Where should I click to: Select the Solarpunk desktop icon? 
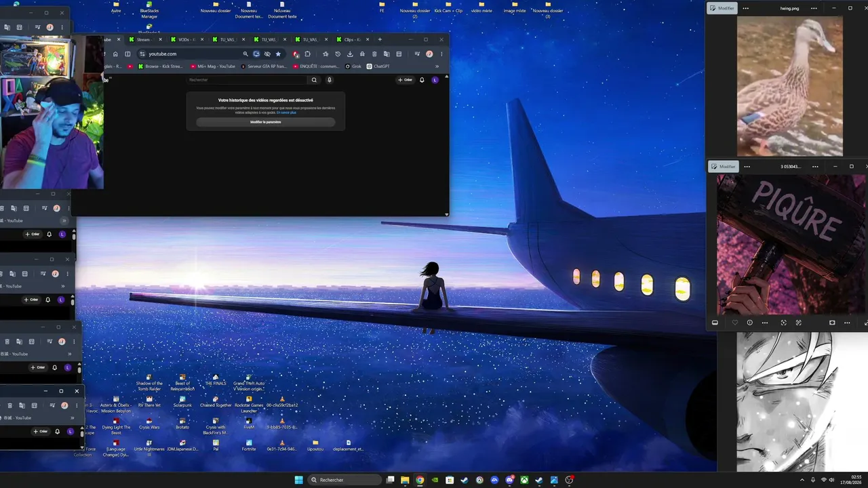(x=182, y=402)
